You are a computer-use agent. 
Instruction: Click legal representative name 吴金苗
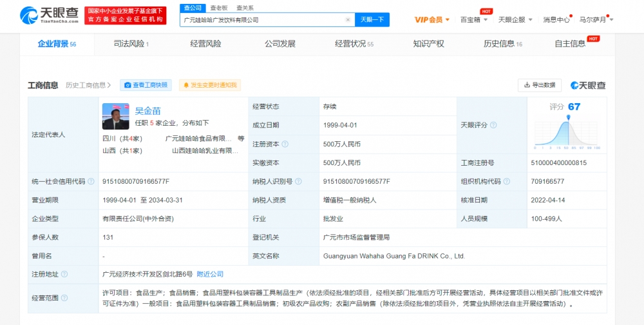coord(147,110)
